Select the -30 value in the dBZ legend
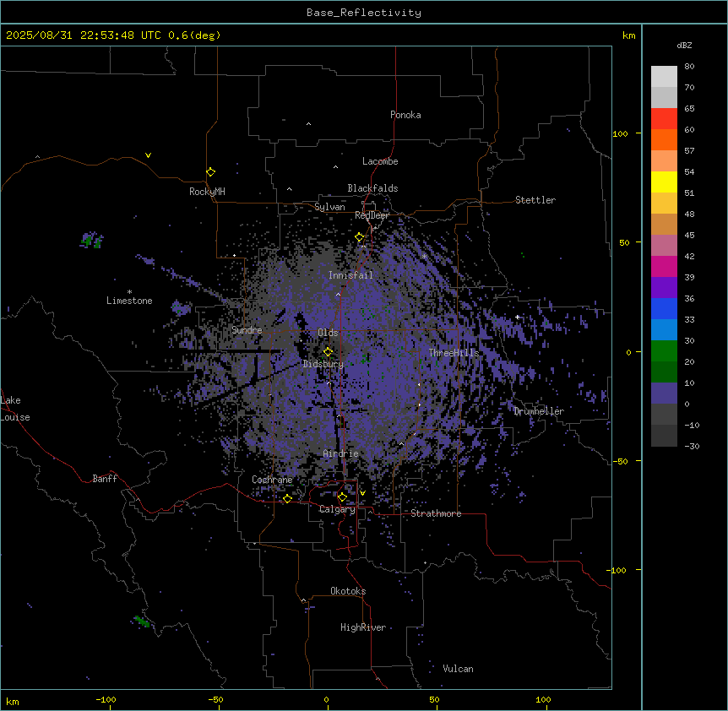The width and height of the screenshot is (728, 711). tap(692, 446)
